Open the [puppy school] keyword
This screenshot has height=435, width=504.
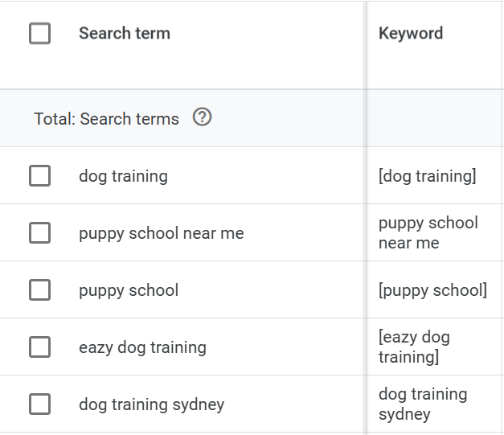432,290
